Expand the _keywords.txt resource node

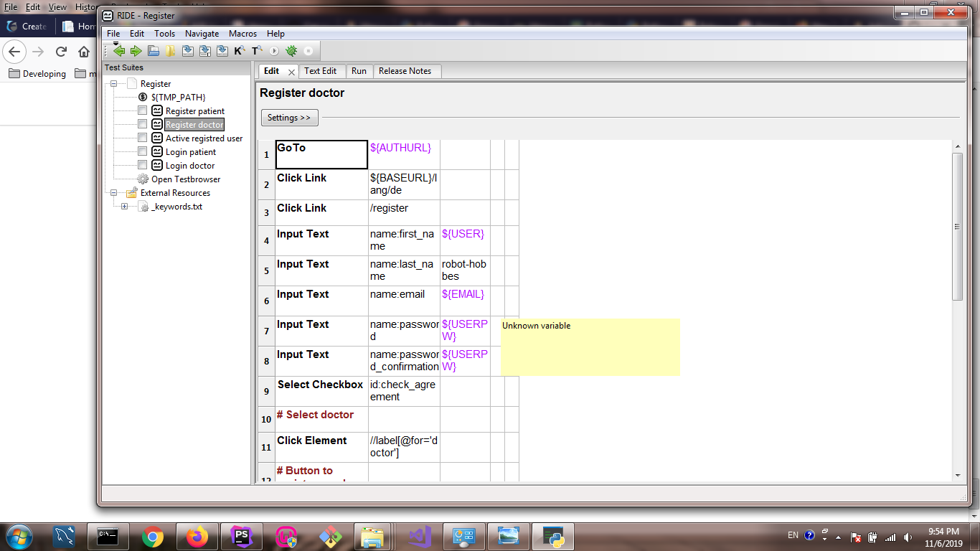coord(123,206)
